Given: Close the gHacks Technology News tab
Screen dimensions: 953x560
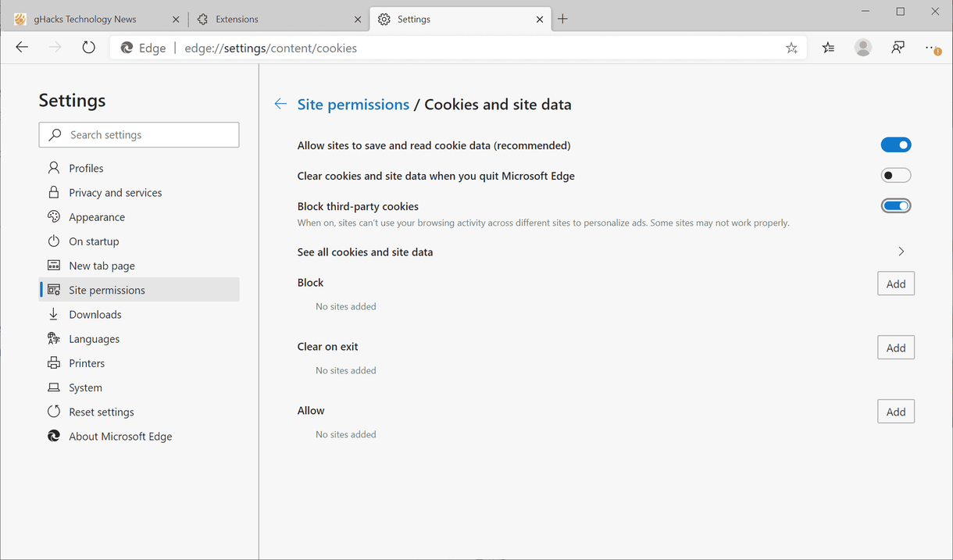Looking at the screenshot, I should click(x=176, y=19).
